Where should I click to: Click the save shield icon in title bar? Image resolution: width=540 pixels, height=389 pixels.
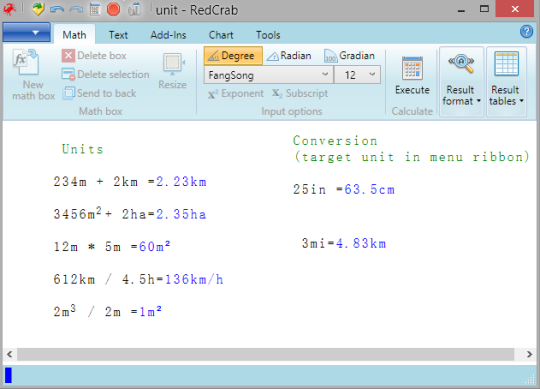[38, 9]
